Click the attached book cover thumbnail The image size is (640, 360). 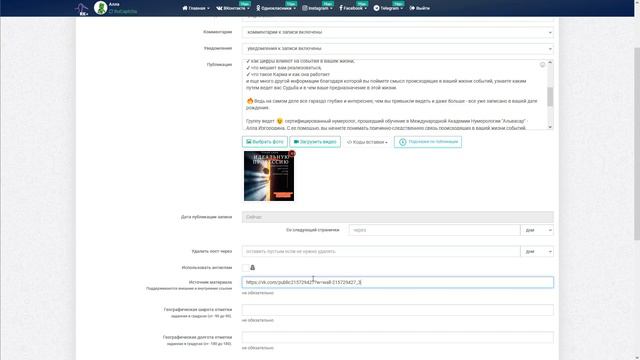tap(269, 176)
